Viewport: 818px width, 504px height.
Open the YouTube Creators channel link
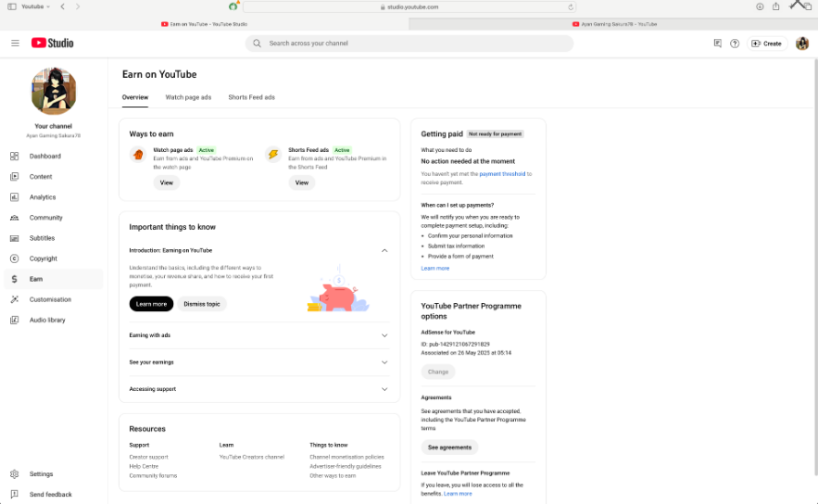click(251, 457)
